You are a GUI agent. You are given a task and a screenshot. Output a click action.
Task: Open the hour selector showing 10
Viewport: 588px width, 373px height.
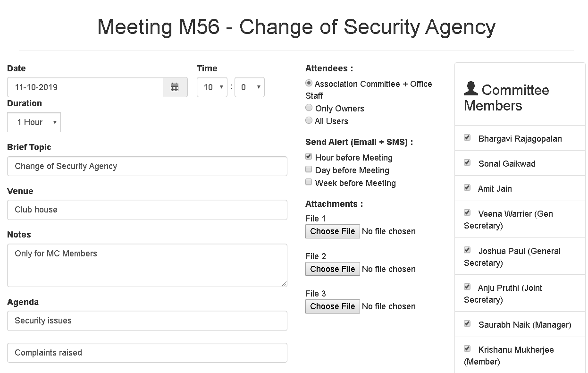212,87
